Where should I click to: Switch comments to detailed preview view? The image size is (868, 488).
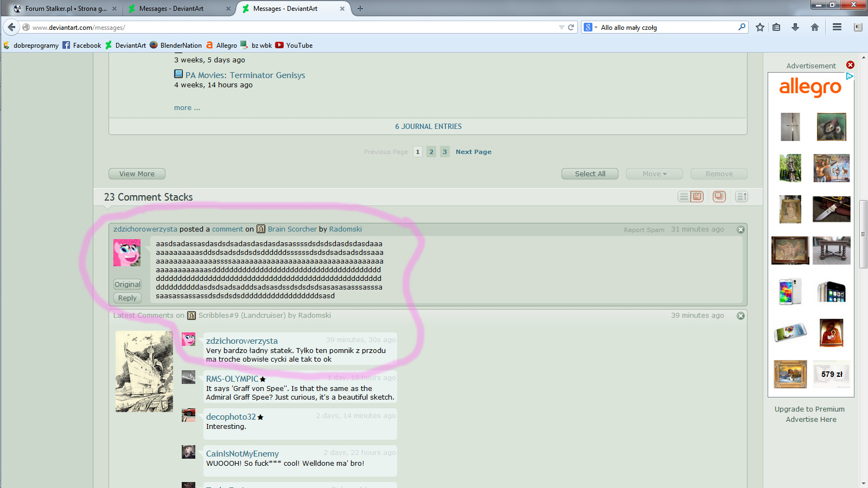tap(697, 197)
